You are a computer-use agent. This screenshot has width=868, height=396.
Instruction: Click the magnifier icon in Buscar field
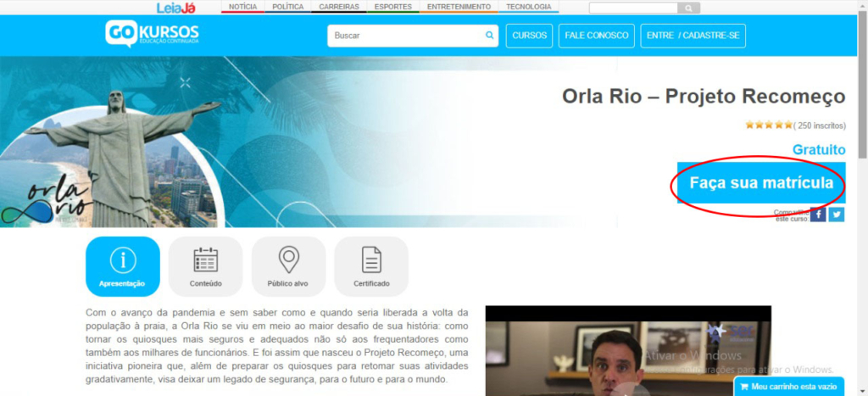coord(489,35)
